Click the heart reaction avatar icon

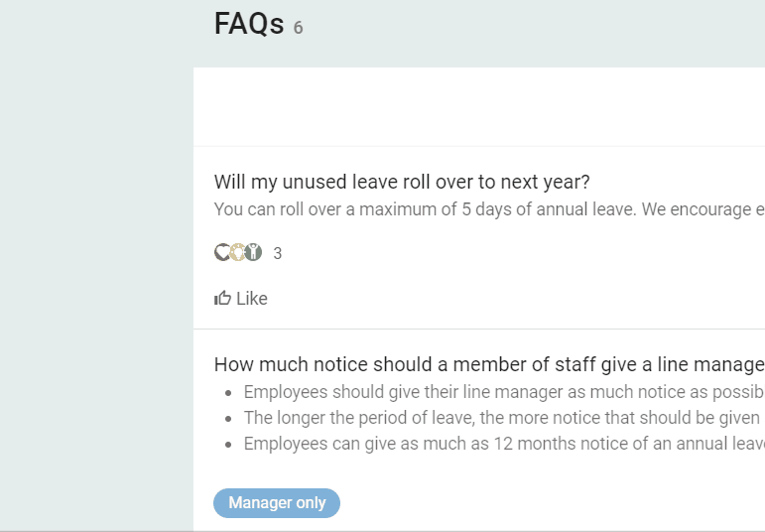222,252
